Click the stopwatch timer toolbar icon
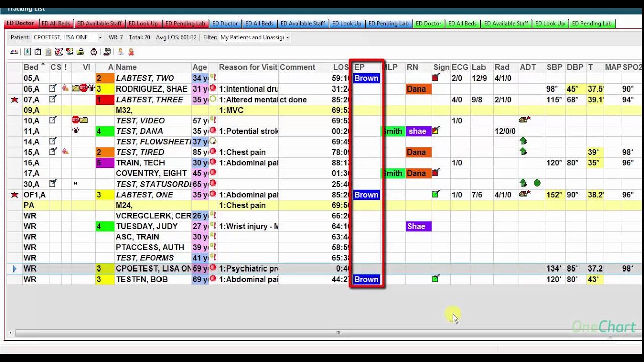The height and width of the screenshot is (362, 644). pyautogui.click(x=94, y=52)
